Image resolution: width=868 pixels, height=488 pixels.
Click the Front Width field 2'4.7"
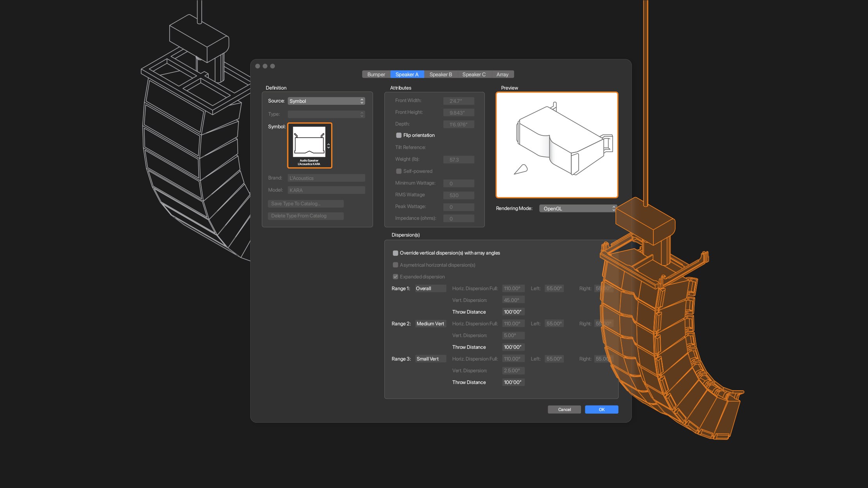459,101
